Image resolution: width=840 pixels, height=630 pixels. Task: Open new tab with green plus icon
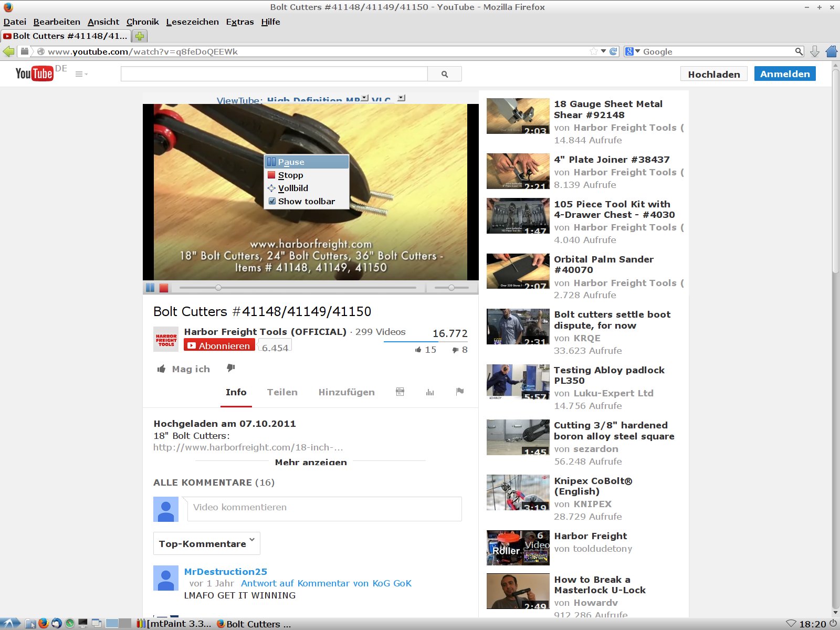pos(140,36)
